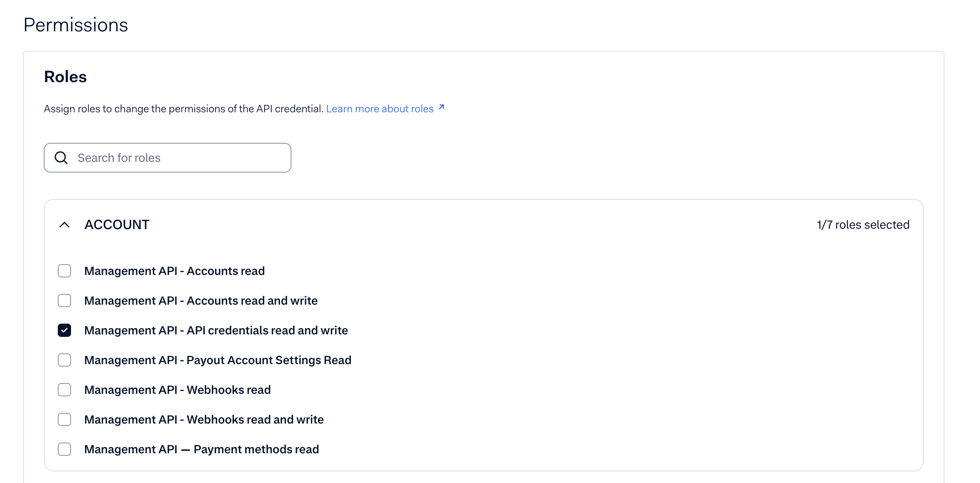Click the ACCOUNT section header title
The width and height of the screenshot is (980, 483).
tap(117, 225)
